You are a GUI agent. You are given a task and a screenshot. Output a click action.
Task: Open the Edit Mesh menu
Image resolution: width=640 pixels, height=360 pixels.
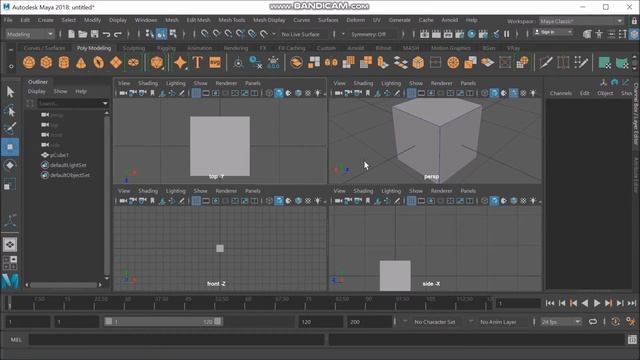click(198, 20)
